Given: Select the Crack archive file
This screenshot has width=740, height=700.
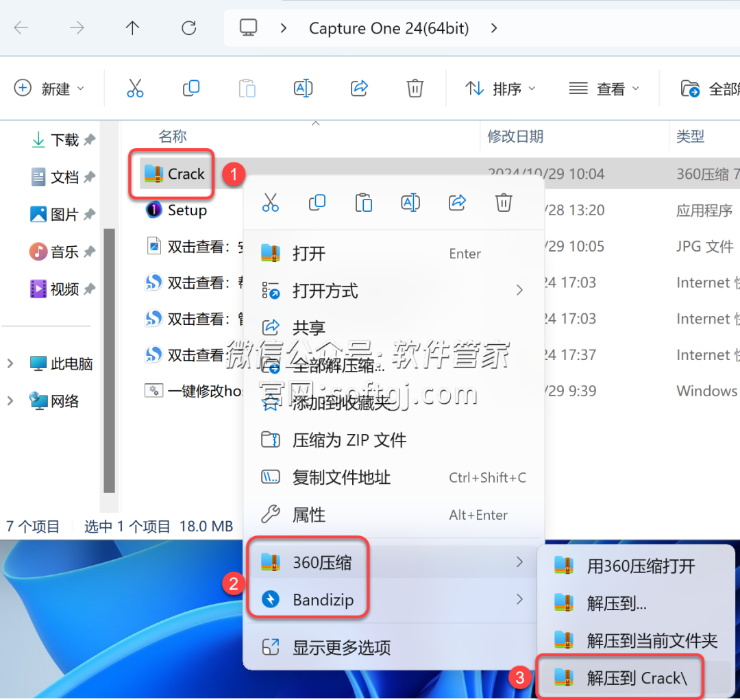Looking at the screenshot, I should tap(175, 174).
